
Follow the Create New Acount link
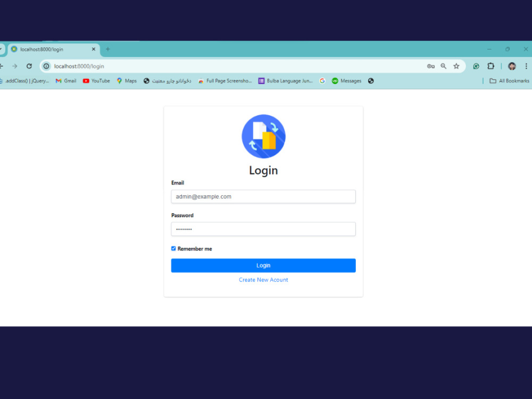click(x=263, y=280)
